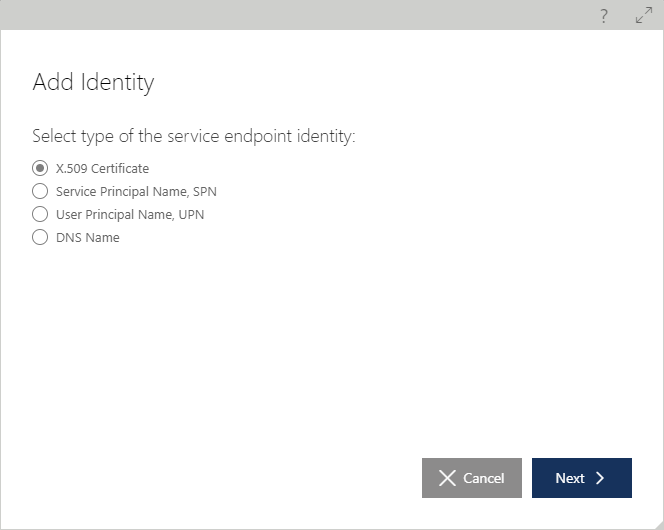
Task: Click the X icon inside the Cancel button
Action: pyautogui.click(x=447, y=478)
